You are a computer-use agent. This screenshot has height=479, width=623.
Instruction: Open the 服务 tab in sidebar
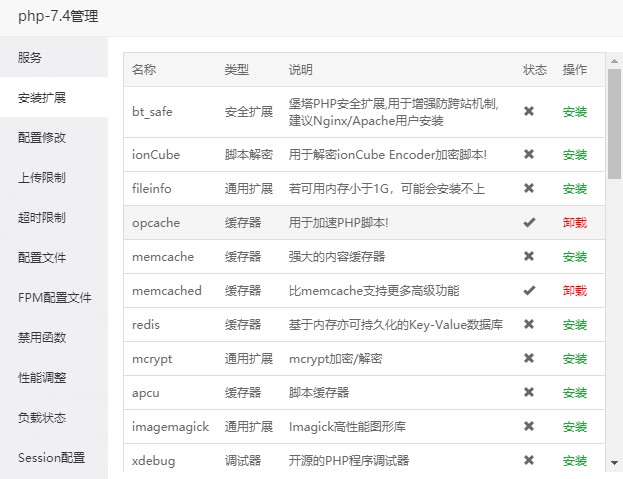pyautogui.click(x=54, y=57)
